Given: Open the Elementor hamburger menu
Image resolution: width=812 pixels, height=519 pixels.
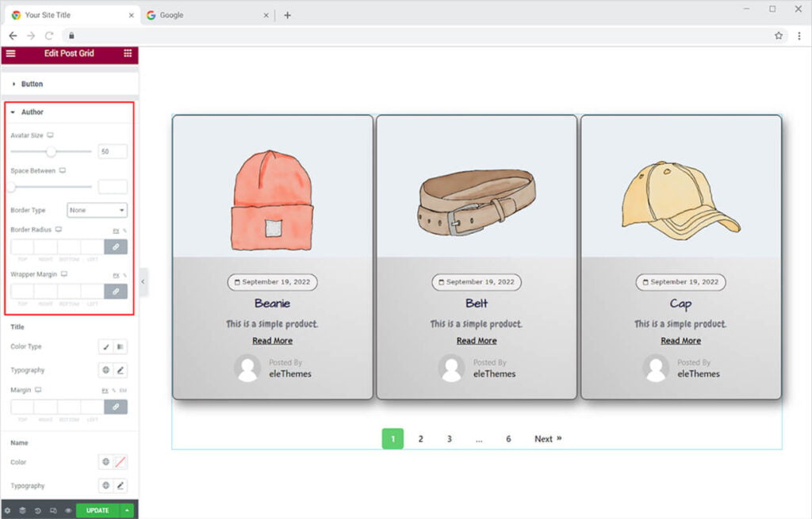Looking at the screenshot, I should 10,53.
